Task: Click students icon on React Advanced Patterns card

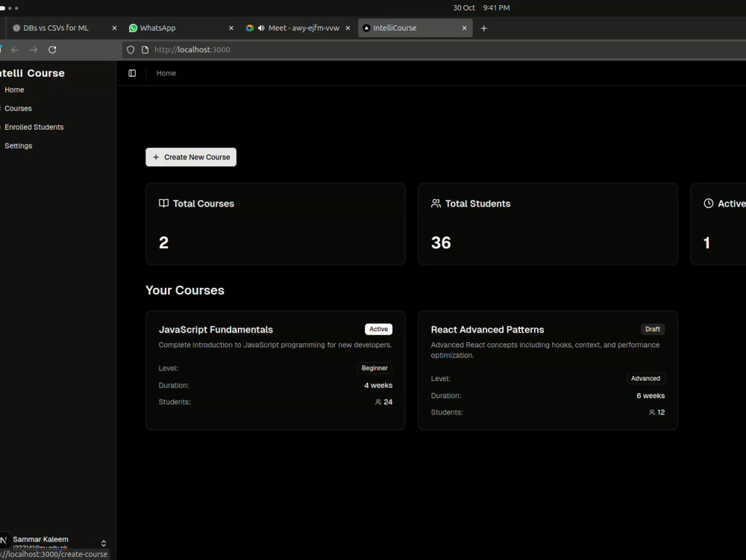Action: [x=652, y=412]
